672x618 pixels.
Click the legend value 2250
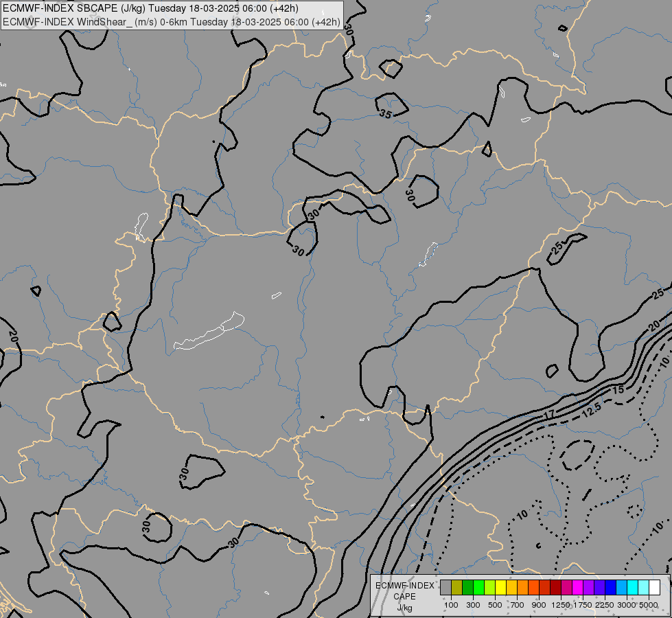click(x=605, y=605)
